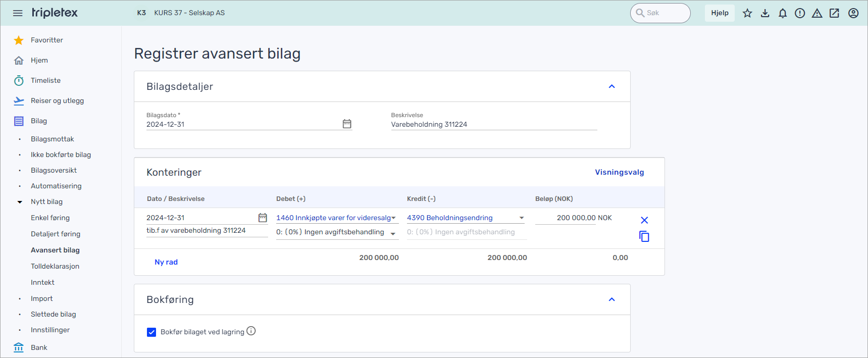Select Avansert bilag
The width and height of the screenshot is (868, 358).
point(56,250)
